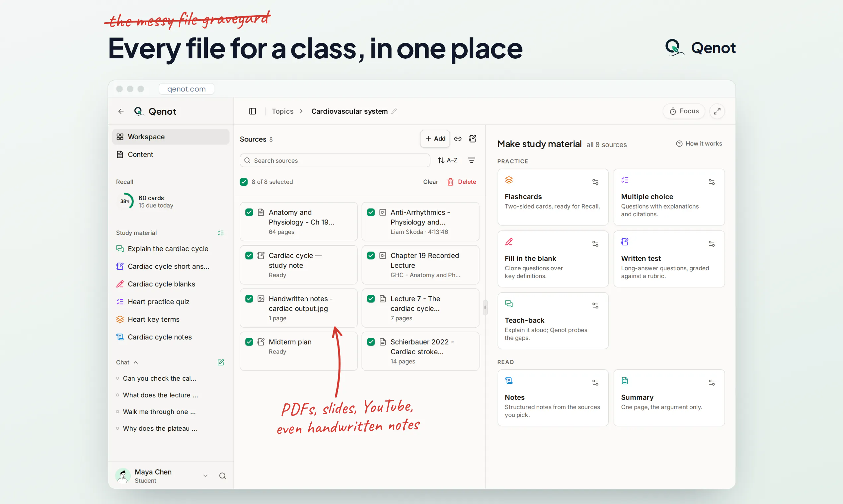Start Focus mode
The height and width of the screenshot is (504, 843).
point(684,111)
